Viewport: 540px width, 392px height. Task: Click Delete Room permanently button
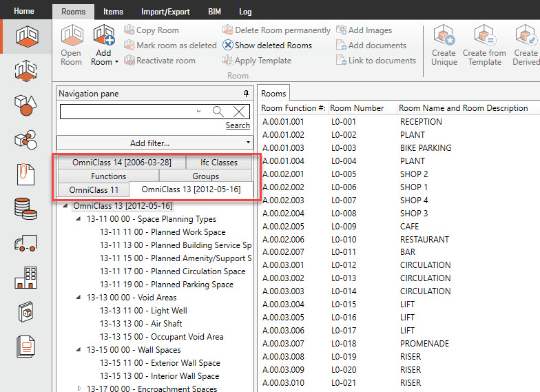(x=276, y=30)
